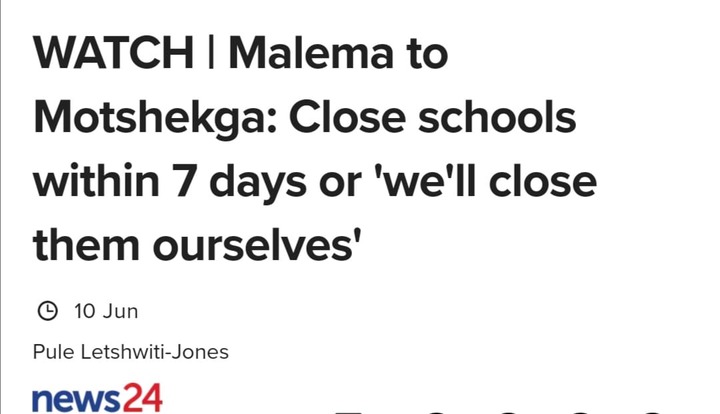Click the '10 Jun' publication date
The width and height of the screenshot is (720, 414).
pos(106,311)
